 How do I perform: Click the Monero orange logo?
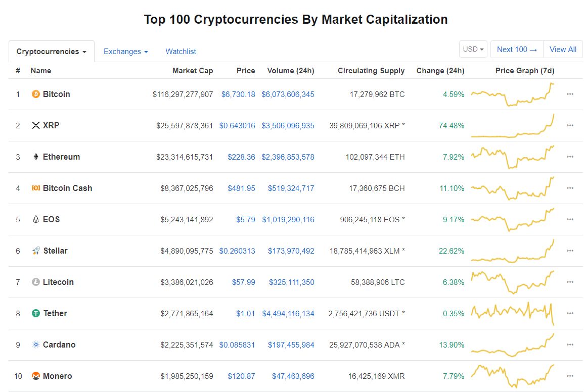(35, 376)
